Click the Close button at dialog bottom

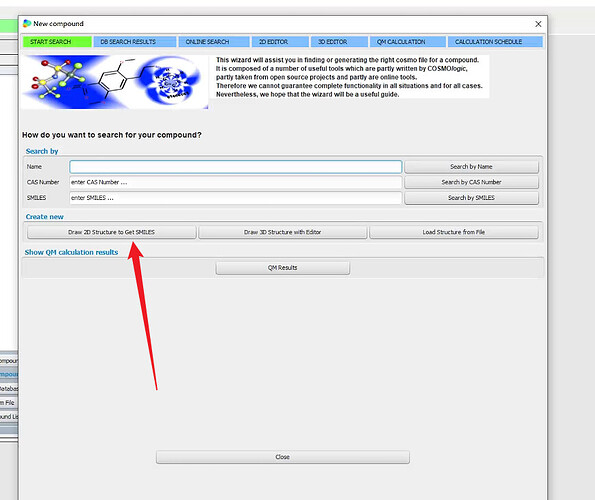(283, 457)
